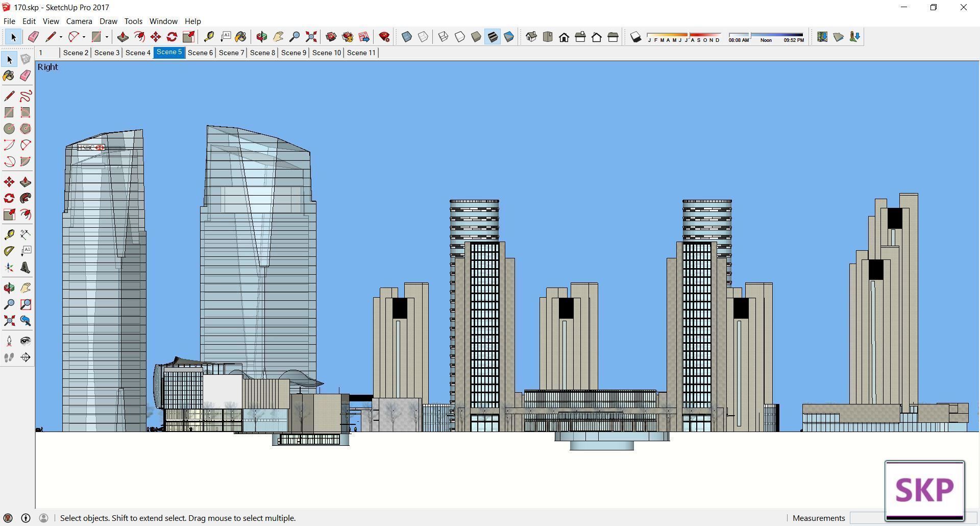Switch to Iso view house icon
980x526 pixels.
tap(531, 37)
